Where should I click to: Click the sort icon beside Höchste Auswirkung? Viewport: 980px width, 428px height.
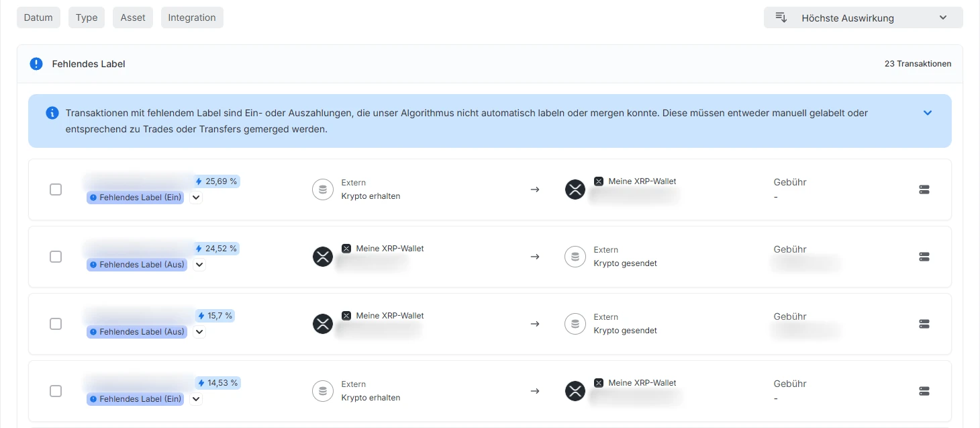tap(781, 17)
